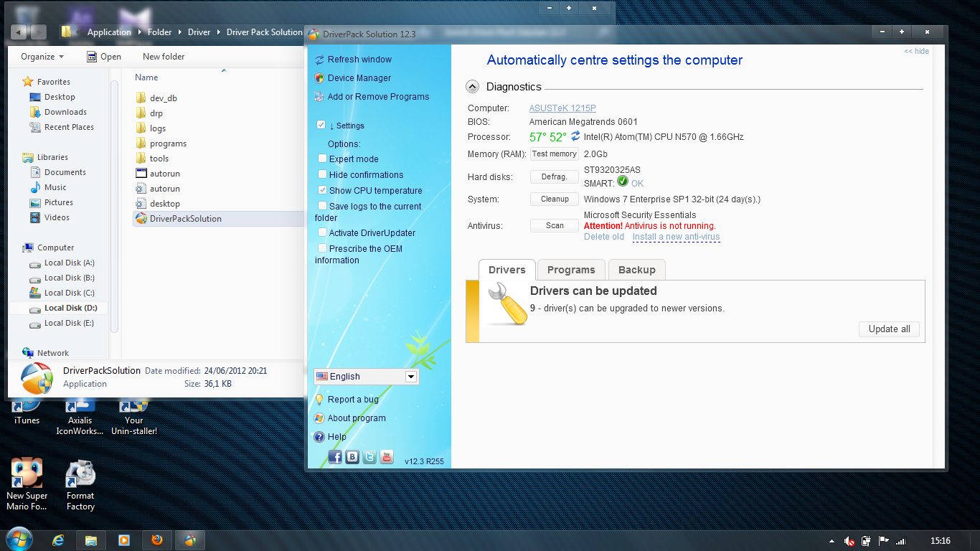Click Install a new anti-virus link

click(676, 237)
